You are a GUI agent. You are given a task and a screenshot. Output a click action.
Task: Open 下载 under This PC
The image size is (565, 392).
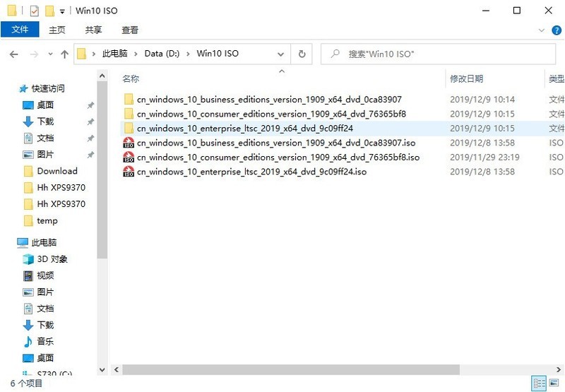pyautogui.click(x=45, y=325)
